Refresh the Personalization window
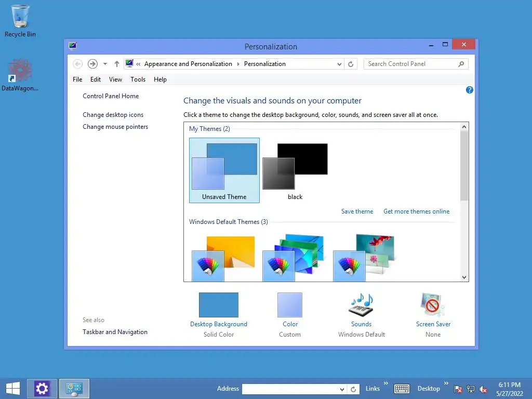The image size is (532, 399). (351, 64)
